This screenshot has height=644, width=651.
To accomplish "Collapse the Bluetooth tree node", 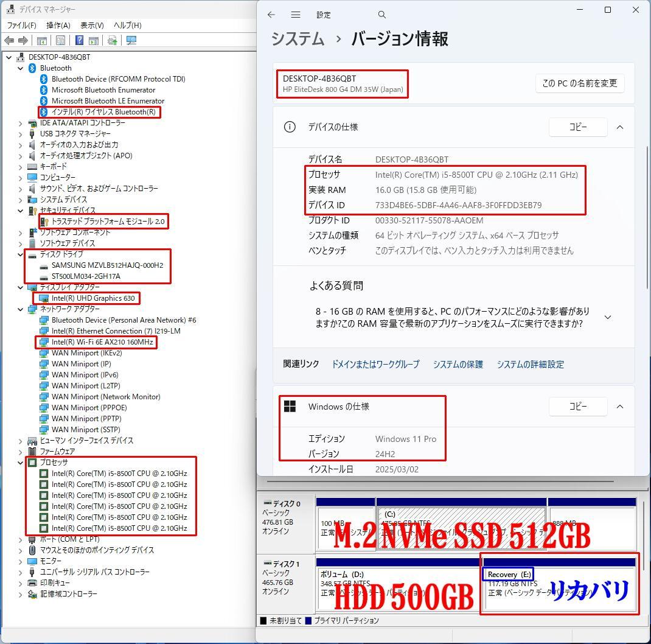I will click(x=20, y=68).
